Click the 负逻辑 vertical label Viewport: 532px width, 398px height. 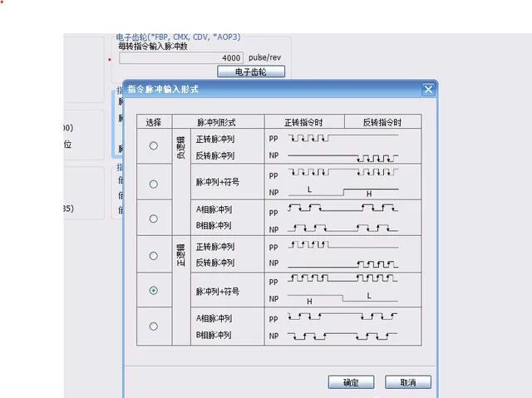[x=181, y=147]
